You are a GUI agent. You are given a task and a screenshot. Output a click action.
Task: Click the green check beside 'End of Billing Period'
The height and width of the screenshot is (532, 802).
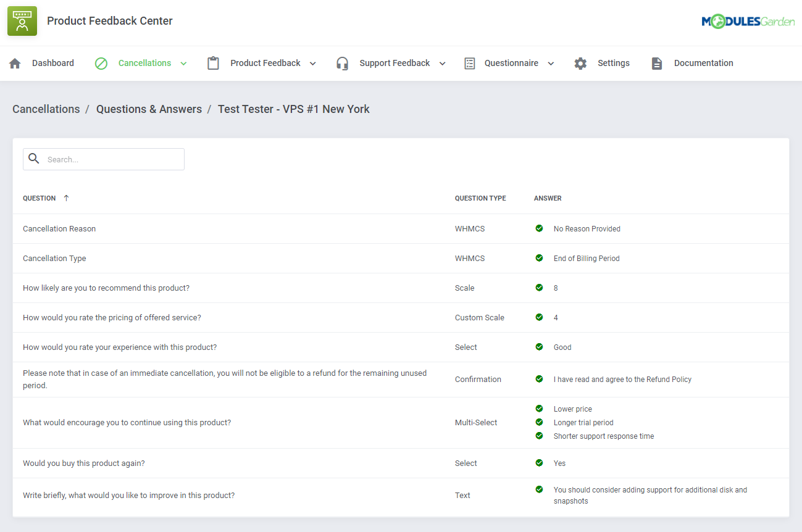[x=539, y=258]
